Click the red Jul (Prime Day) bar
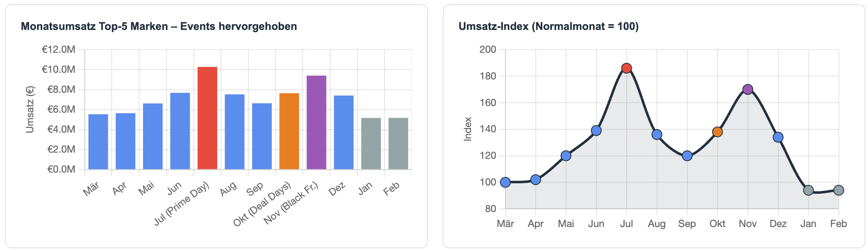This screenshot has height=252, width=868. click(x=207, y=119)
